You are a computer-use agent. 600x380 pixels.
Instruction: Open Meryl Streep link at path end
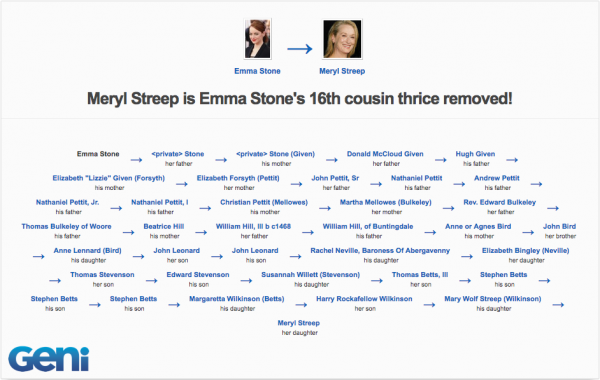pos(298,323)
